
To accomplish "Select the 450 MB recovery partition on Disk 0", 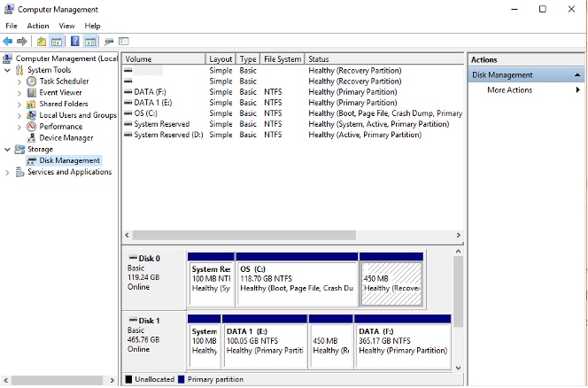I will click(x=391, y=283).
